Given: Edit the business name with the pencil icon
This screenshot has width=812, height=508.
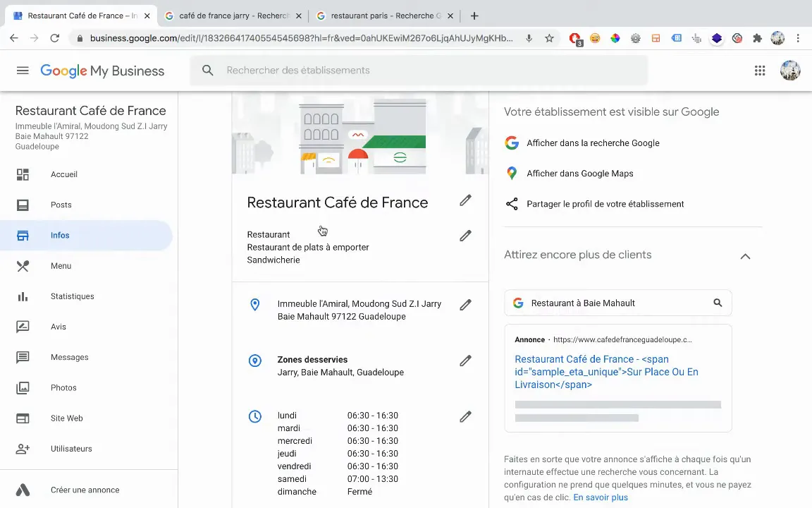Looking at the screenshot, I should click(x=465, y=200).
